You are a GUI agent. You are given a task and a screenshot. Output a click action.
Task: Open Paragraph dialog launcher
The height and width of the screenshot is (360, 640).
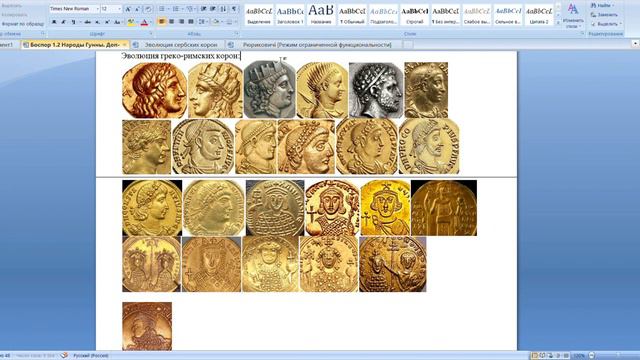coord(237,33)
